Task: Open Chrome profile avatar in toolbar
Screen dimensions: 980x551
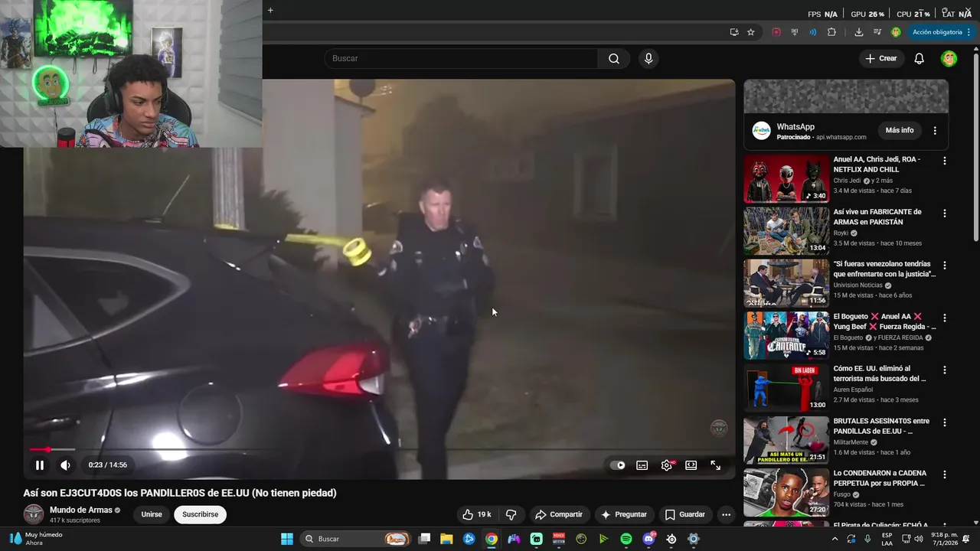Action: tap(896, 32)
